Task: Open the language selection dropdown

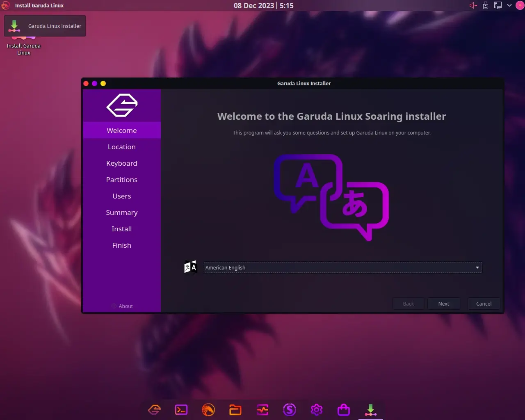Action: [342, 267]
